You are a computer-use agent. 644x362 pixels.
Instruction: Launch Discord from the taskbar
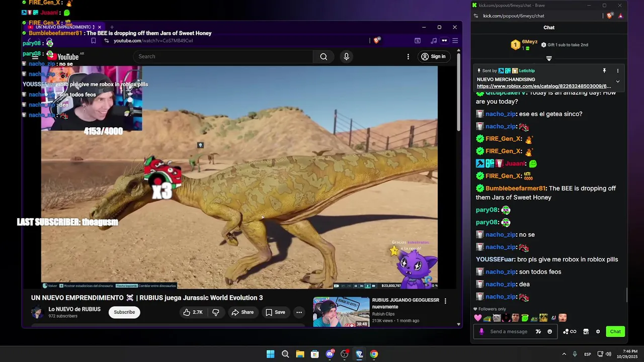[330, 354]
